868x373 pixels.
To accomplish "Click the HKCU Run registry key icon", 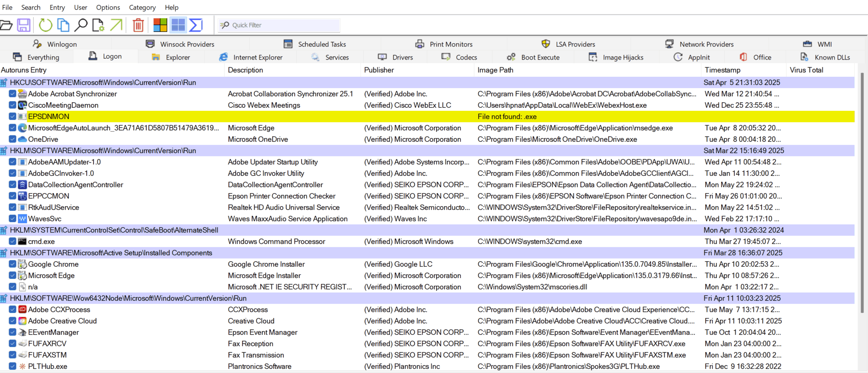I will pos(4,83).
